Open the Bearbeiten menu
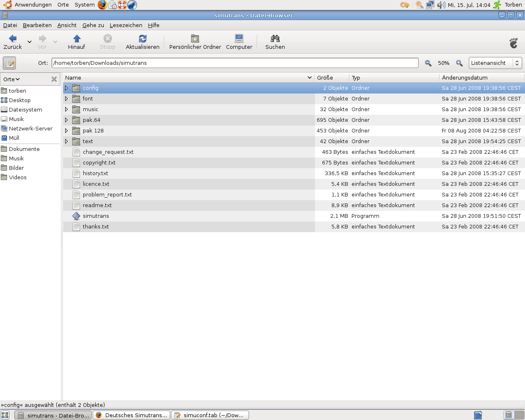The width and height of the screenshot is (525, 420). [37, 25]
